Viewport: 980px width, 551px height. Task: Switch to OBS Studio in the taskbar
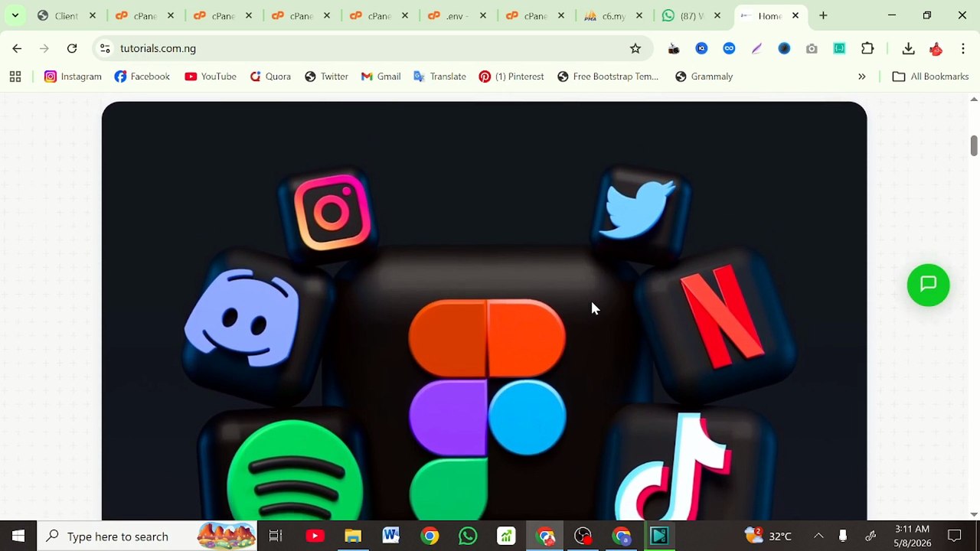click(x=583, y=536)
